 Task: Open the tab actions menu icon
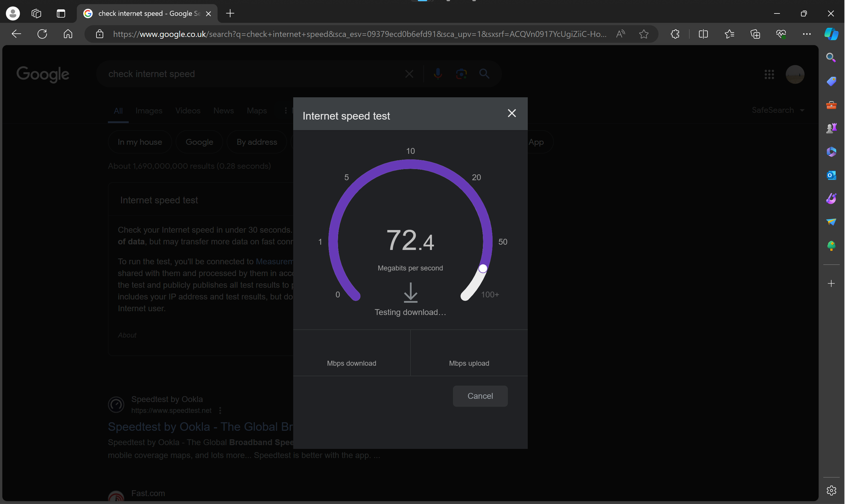click(61, 13)
